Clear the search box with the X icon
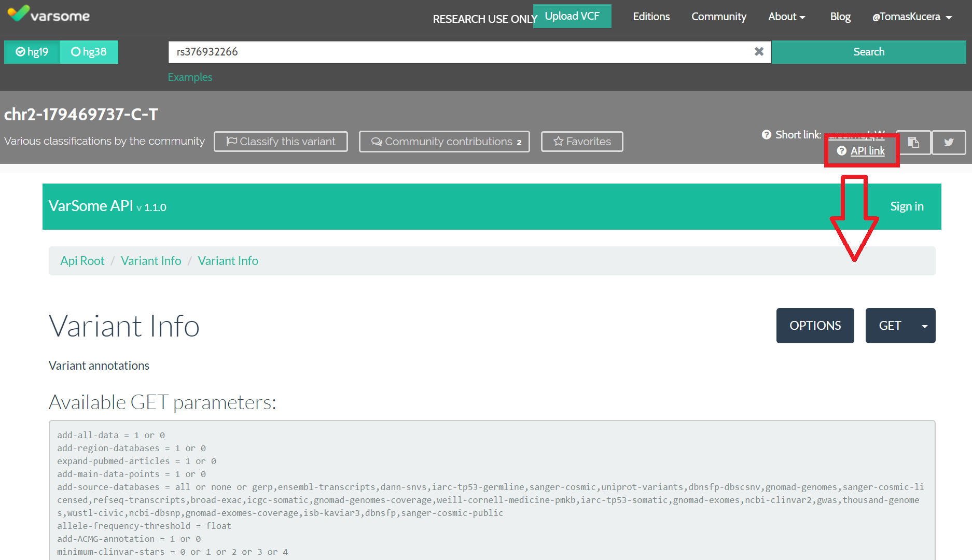This screenshot has height=560, width=972. 759,51
